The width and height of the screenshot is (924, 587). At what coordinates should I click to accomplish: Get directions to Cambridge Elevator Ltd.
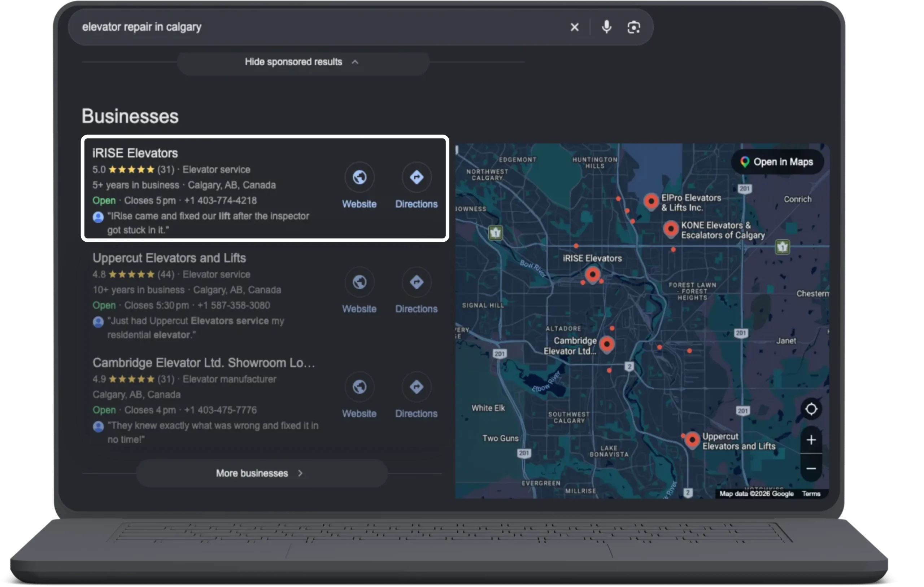tap(416, 387)
